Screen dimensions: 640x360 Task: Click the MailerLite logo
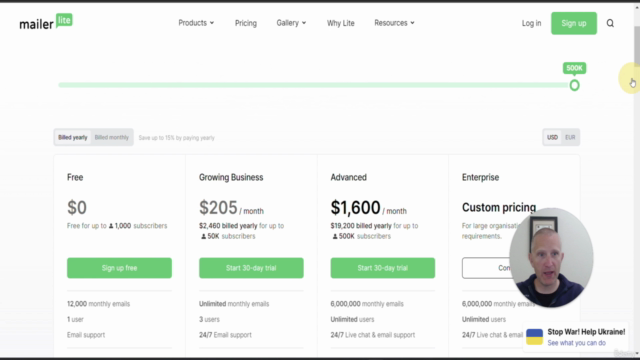click(x=46, y=22)
